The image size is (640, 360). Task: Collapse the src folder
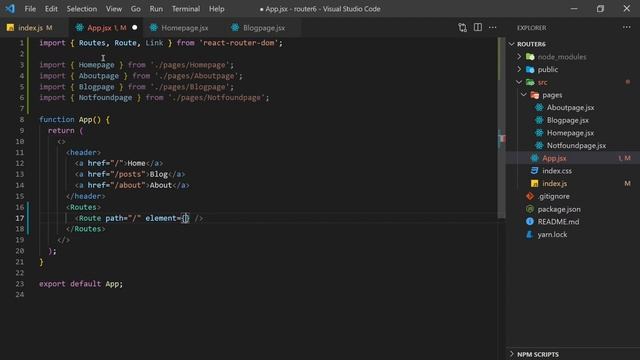point(519,82)
